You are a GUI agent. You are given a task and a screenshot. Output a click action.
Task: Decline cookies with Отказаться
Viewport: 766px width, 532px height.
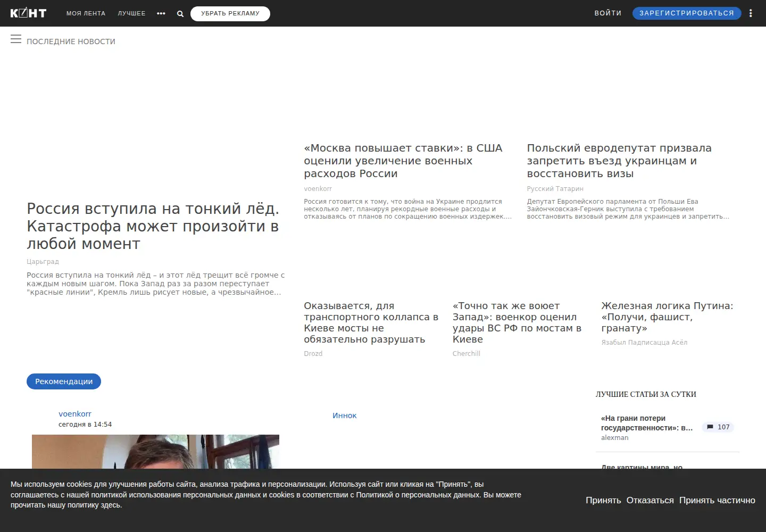point(650,500)
